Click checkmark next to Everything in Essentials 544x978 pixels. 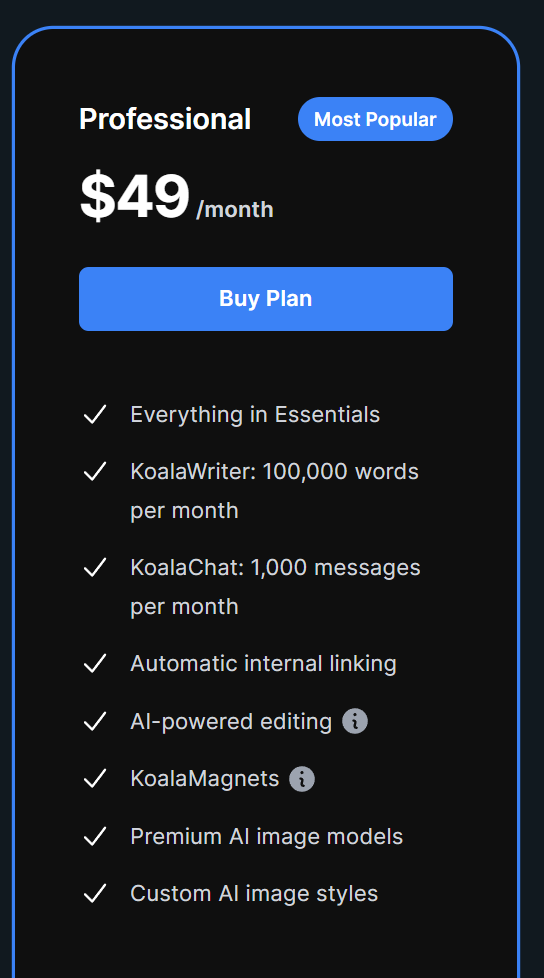coord(95,415)
